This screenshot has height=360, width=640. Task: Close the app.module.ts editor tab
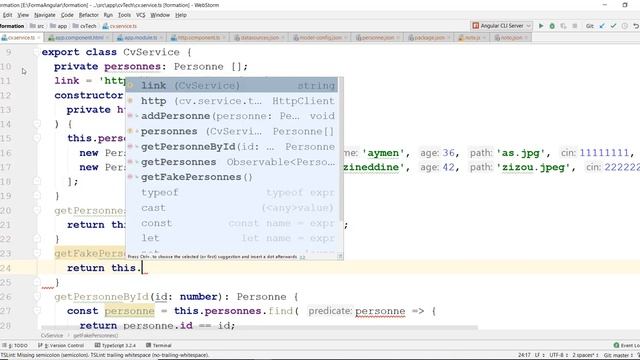[161, 38]
